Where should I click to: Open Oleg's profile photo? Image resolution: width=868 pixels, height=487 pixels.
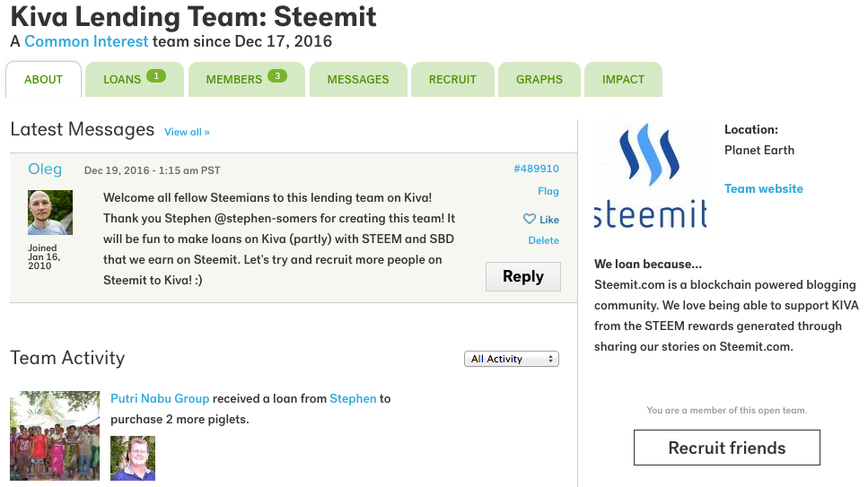coord(50,213)
